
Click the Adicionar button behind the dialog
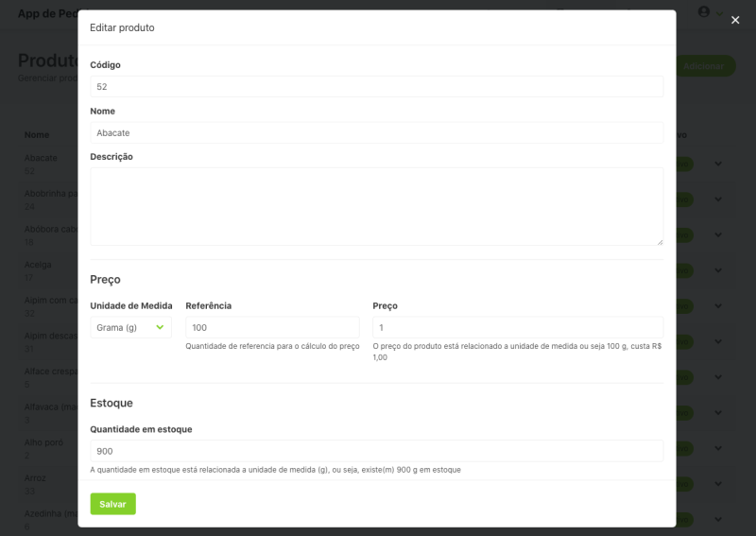click(x=705, y=66)
